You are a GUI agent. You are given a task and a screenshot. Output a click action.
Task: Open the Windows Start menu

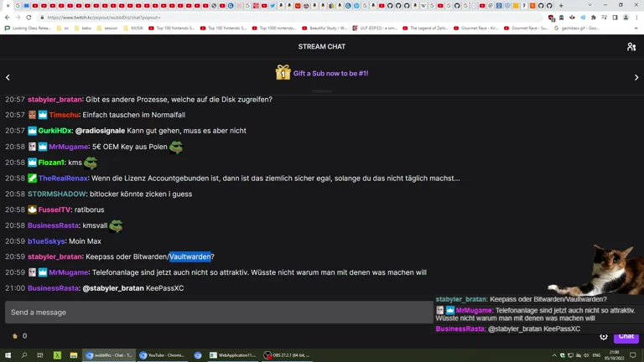pos(8,355)
